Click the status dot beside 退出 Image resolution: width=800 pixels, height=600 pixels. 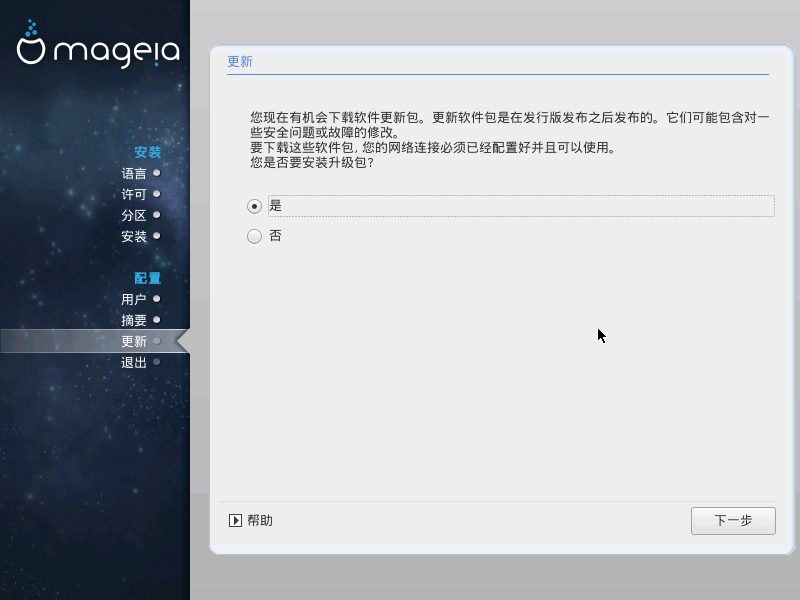[157, 362]
